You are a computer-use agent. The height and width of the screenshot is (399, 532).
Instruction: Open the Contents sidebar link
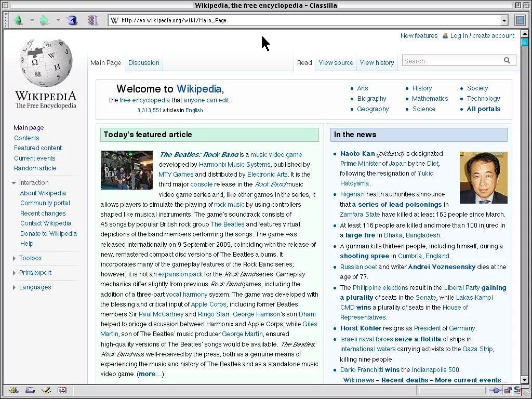point(26,138)
